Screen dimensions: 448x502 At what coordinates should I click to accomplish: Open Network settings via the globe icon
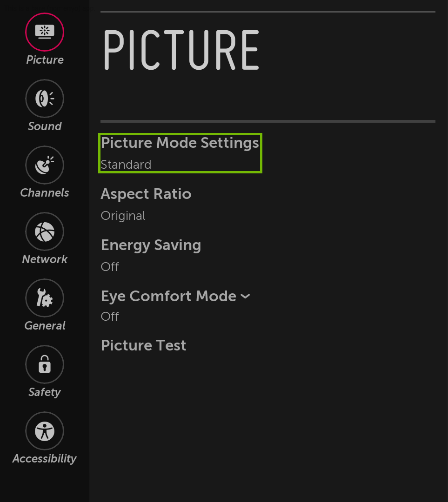tap(44, 231)
